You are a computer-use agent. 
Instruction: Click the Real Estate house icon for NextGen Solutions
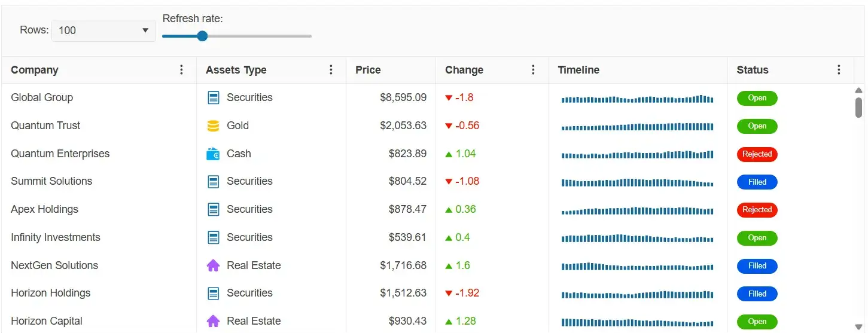pyautogui.click(x=213, y=266)
